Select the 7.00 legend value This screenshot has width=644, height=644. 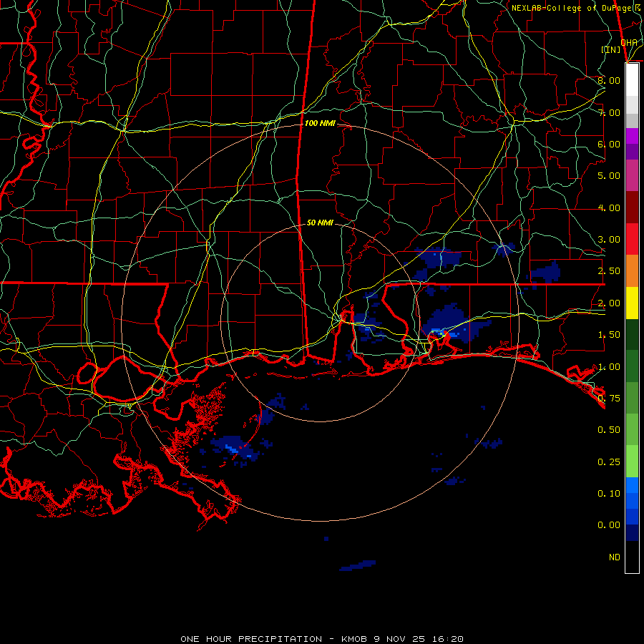point(609,112)
